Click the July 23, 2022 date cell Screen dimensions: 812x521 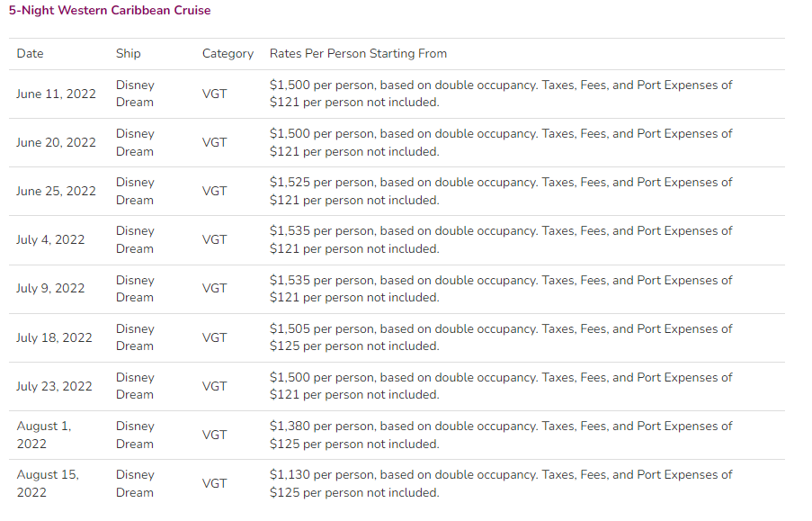click(x=54, y=386)
